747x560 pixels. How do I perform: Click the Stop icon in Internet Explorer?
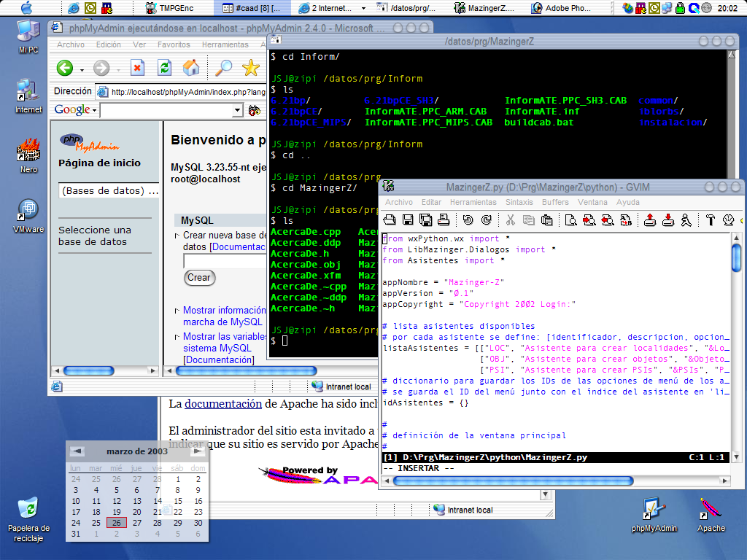pos(137,68)
